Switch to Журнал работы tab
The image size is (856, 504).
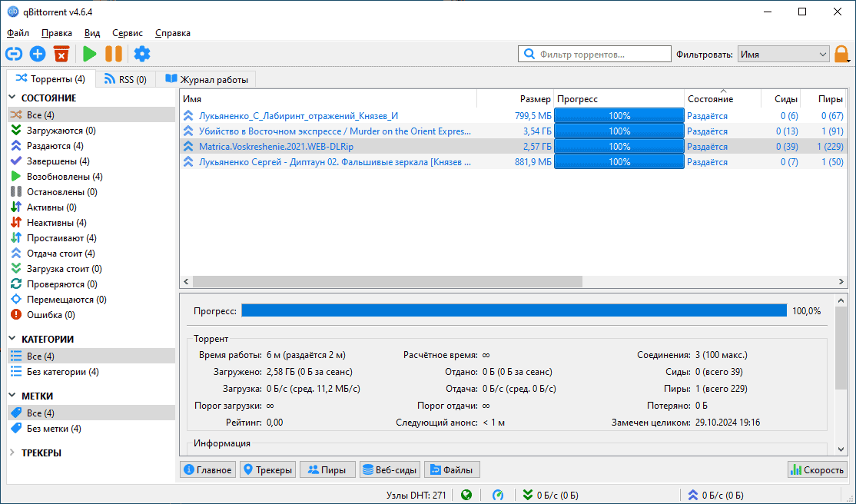point(207,79)
